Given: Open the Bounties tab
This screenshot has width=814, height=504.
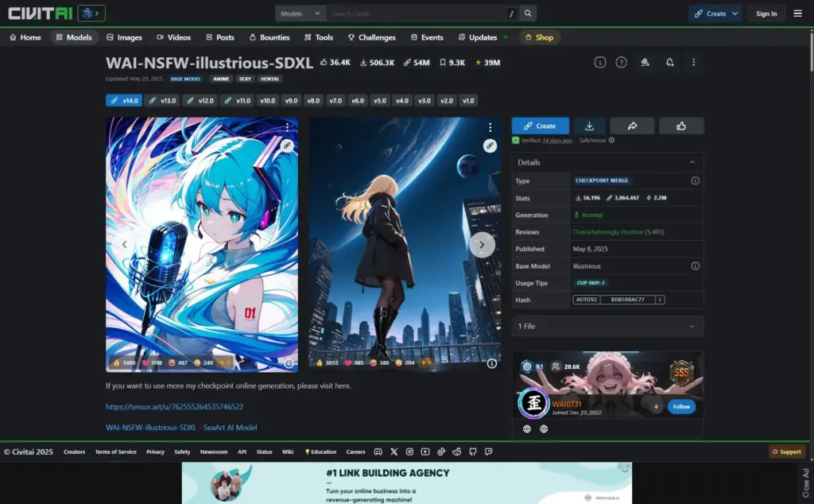Looking at the screenshot, I should click(269, 37).
